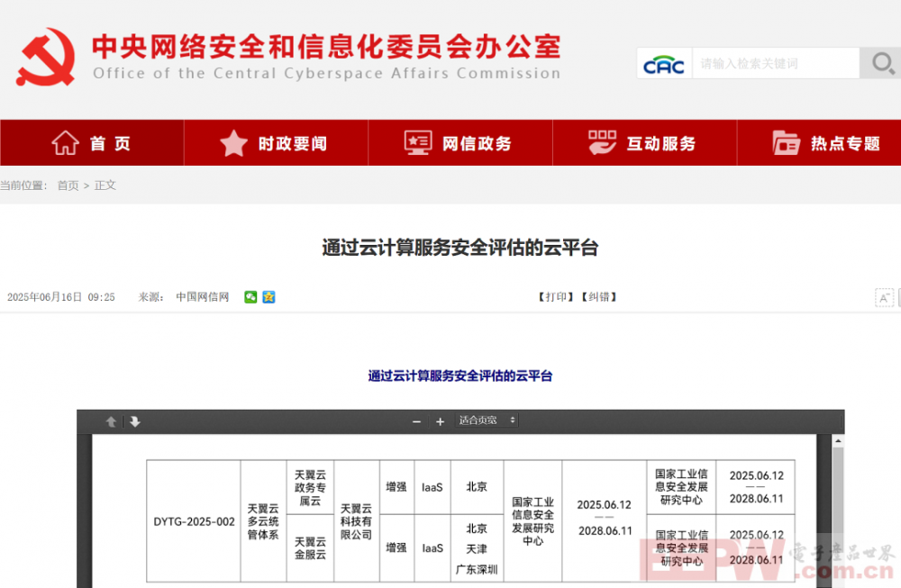Click the 天翼云政务专属云 table cell
This screenshot has width=901, height=588.
click(x=310, y=487)
